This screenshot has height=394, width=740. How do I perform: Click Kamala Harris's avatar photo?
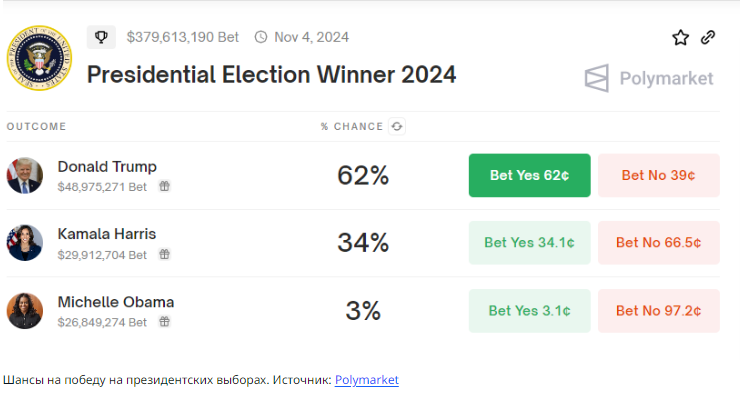pyautogui.click(x=25, y=243)
